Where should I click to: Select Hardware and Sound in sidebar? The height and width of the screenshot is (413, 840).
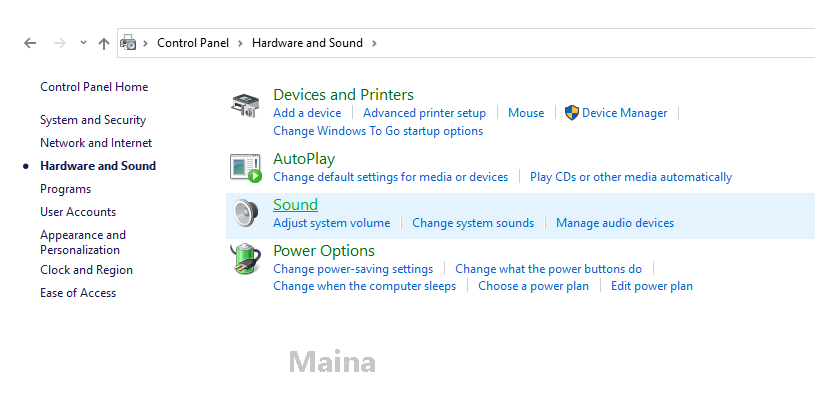tap(98, 166)
